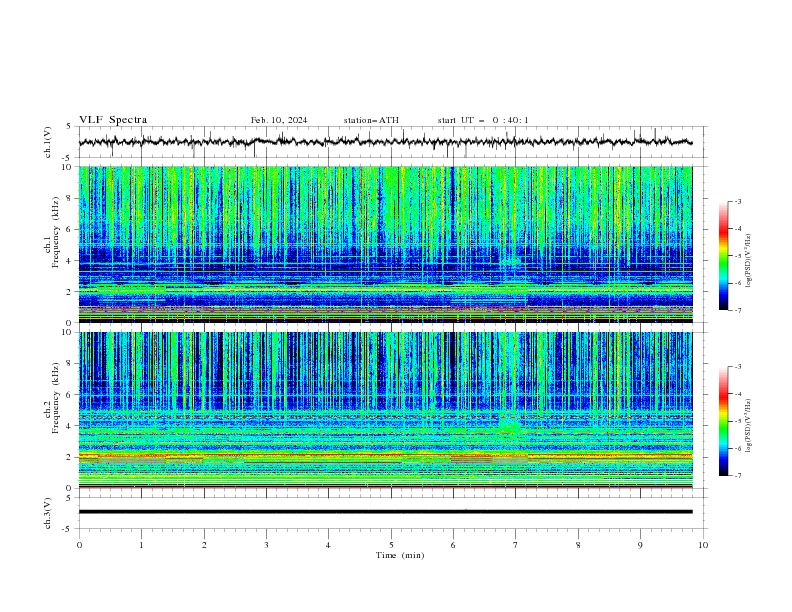Click the "ch.1(V)" axis label

pos(48,142)
